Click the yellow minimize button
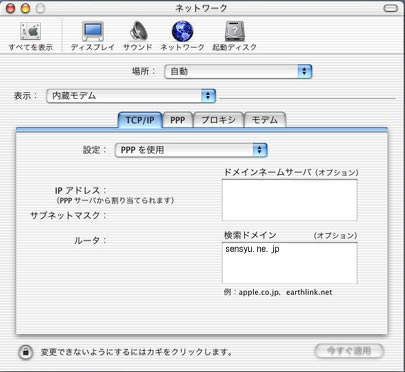 point(25,8)
